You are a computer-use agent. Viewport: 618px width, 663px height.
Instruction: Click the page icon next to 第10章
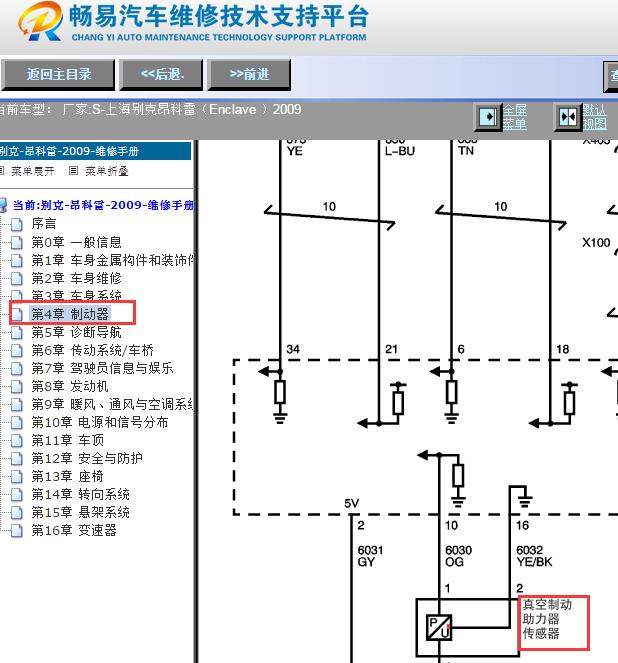16,422
